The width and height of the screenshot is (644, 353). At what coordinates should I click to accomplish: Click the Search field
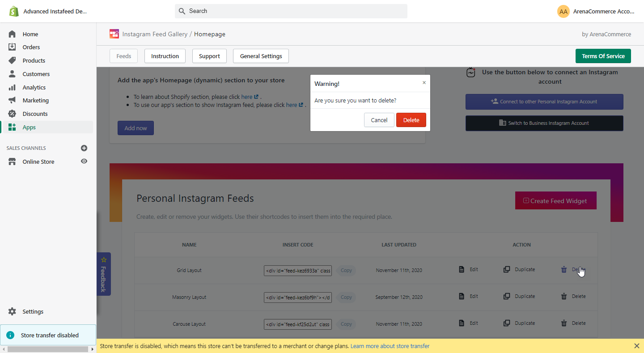click(291, 11)
